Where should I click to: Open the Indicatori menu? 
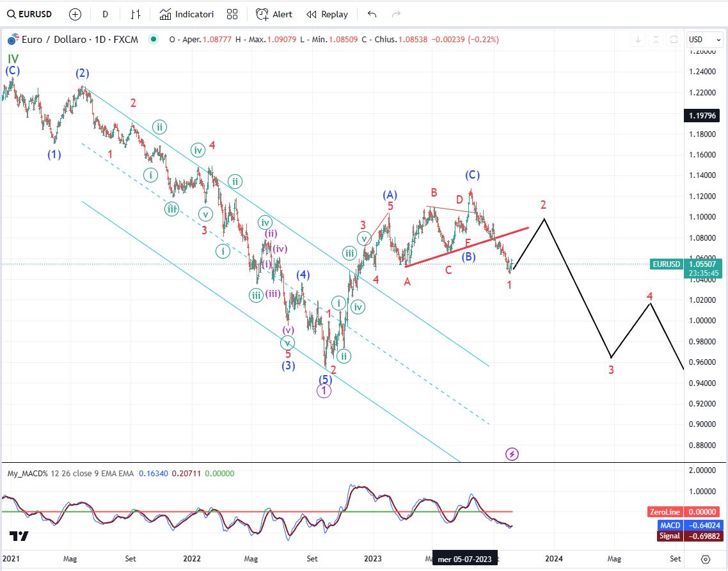click(x=187, y=14)
